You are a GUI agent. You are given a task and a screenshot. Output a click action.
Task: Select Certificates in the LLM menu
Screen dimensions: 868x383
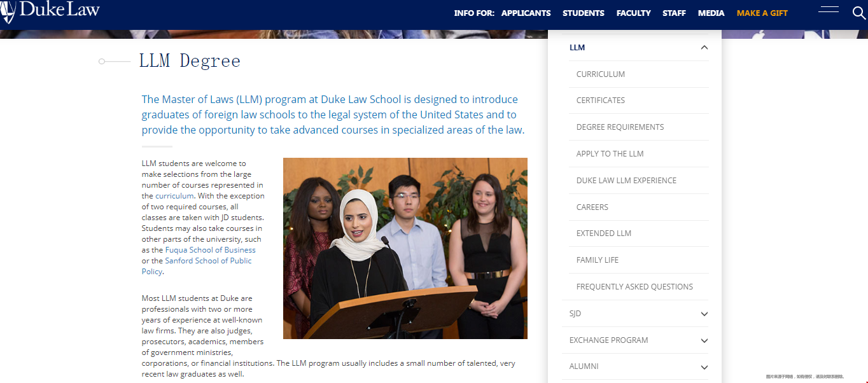pyautogui.click(x=601, y=101)
